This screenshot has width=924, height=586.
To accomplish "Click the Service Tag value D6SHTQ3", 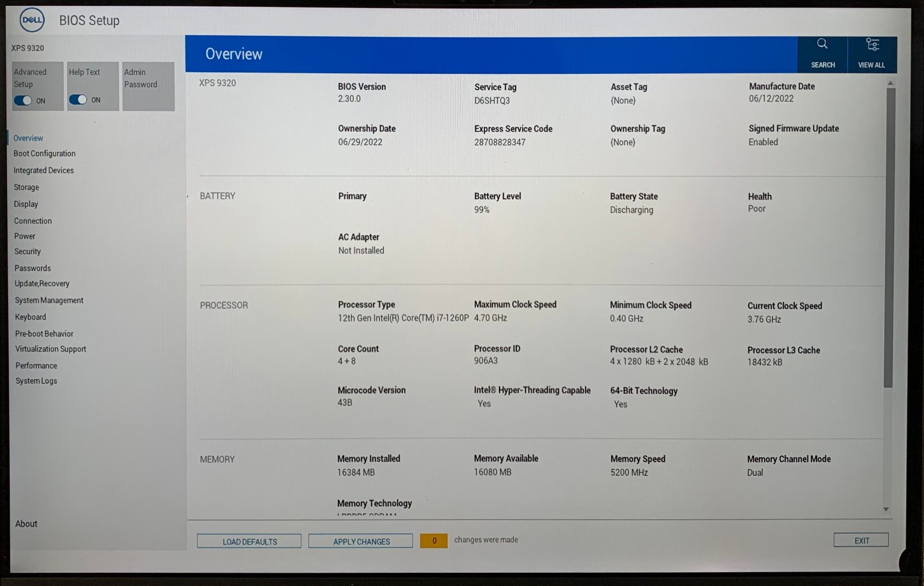I will (492, 101).
